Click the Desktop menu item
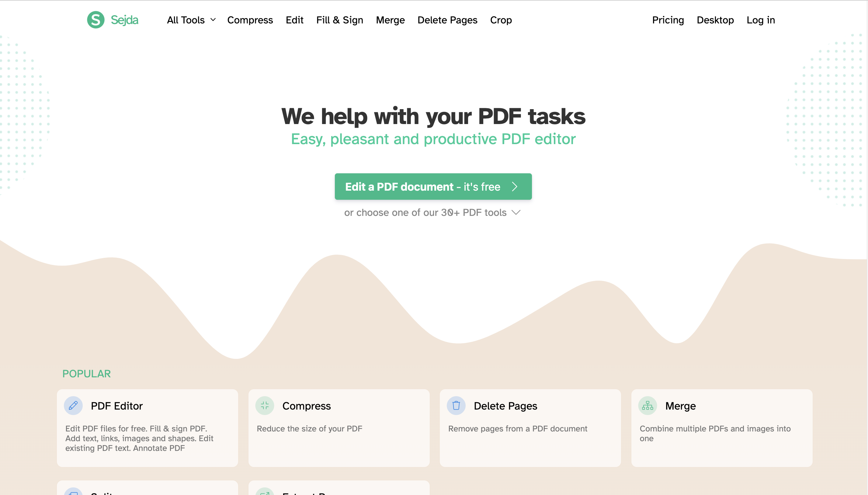Image resolution: width=868 pixels, height=495 pixels. click(x=715, y=20)
